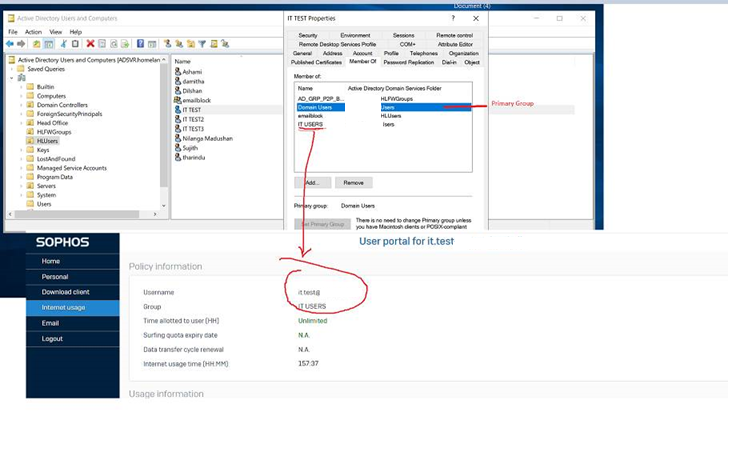Go up one level in ADUC toolbar
The width and height of the screenshot is (729, 465).
[36, 44]
